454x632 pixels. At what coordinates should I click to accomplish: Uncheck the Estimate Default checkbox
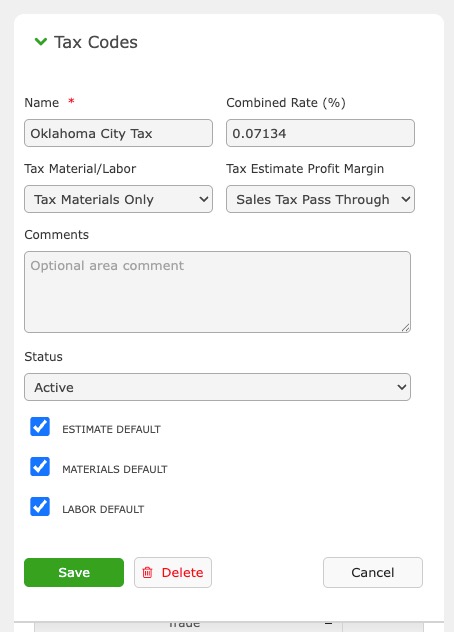coord(40,426)
